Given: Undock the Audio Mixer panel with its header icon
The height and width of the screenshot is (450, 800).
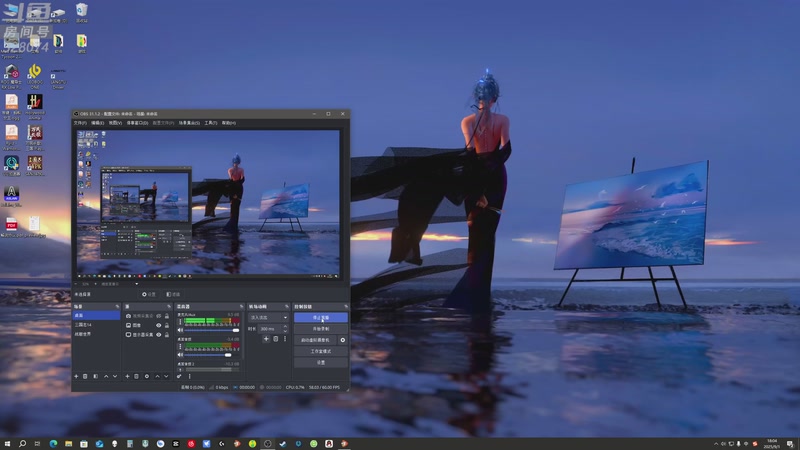Looking at the screenshot, I should [241, 307].
